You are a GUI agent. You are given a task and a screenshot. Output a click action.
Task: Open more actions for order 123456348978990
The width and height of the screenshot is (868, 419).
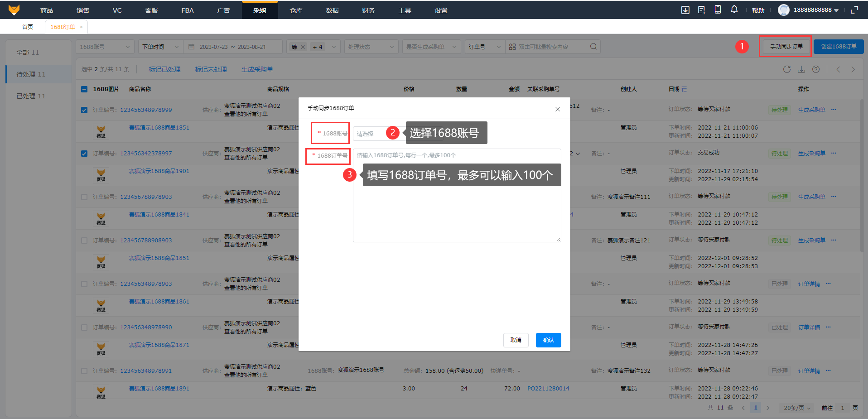point(828,327)
